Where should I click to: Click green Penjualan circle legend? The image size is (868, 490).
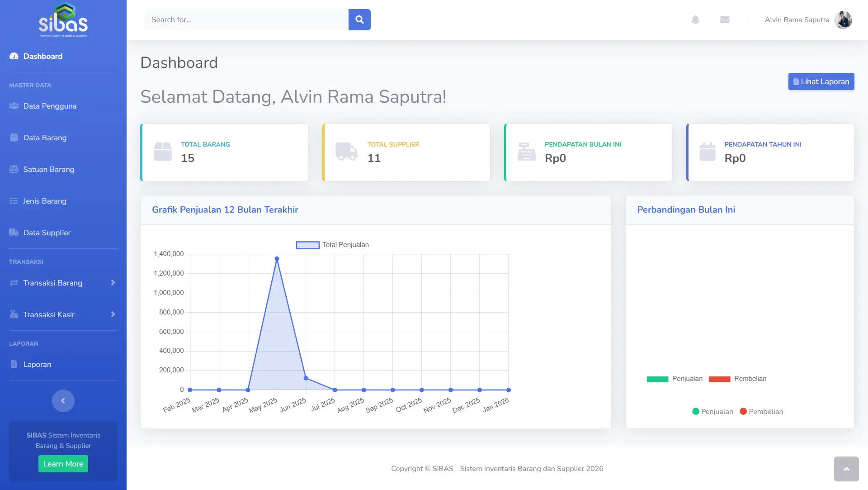(x=712, y=411)
